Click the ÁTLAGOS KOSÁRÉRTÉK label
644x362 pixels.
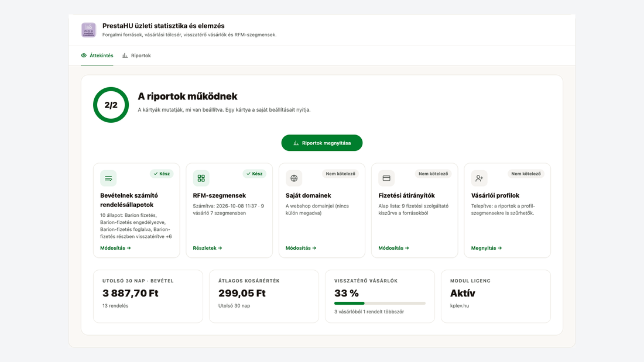(x=249, y=281)
